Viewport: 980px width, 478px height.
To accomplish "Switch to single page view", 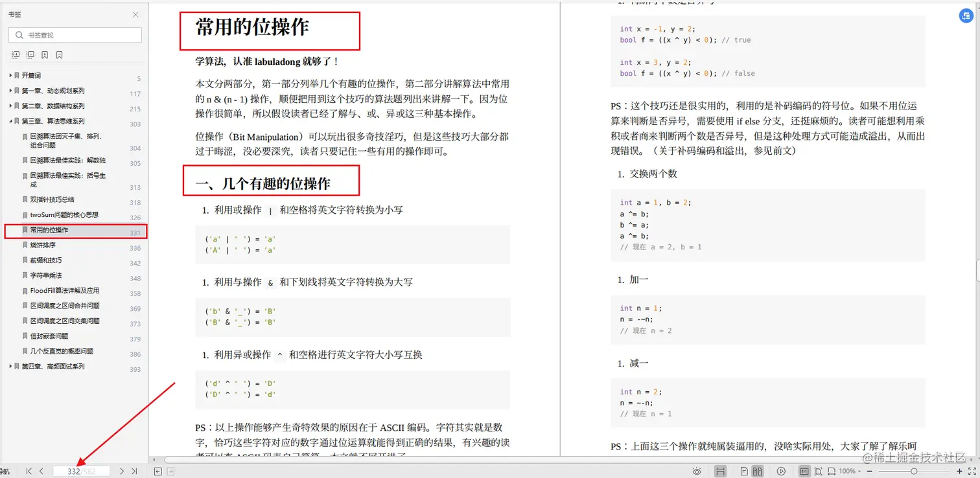I will [744, 471].
